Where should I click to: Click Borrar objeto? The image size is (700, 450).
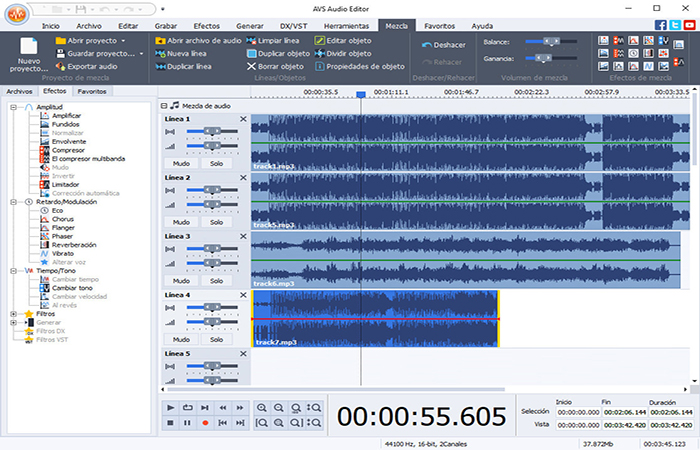click(275, 67)
